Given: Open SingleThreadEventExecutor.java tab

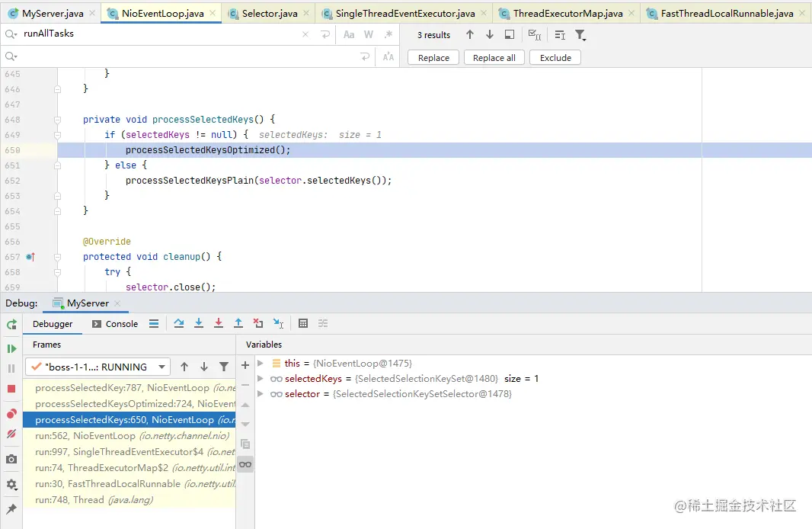Looking at the screenshot, I should tap(405, 14).
